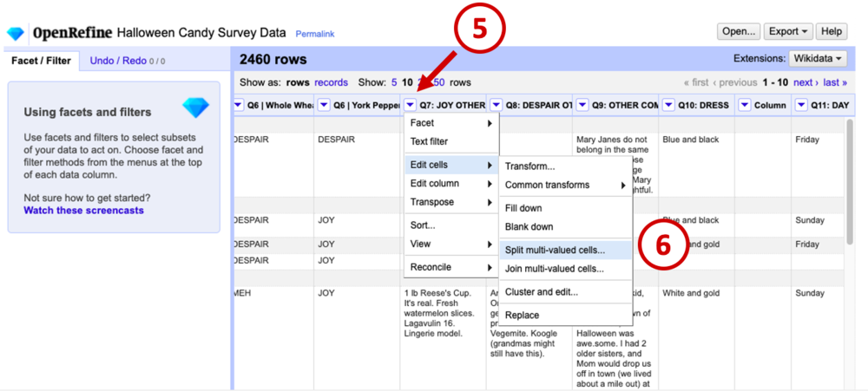The image size is (868, 391).
Task: Open the Wikidata extensions dropdown
Action: (x=819, y=59)
